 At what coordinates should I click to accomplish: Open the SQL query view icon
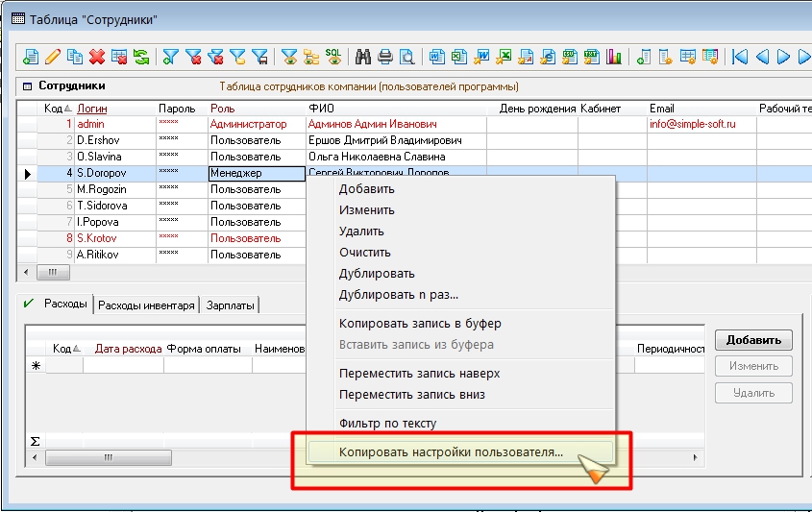click(332, 57)
